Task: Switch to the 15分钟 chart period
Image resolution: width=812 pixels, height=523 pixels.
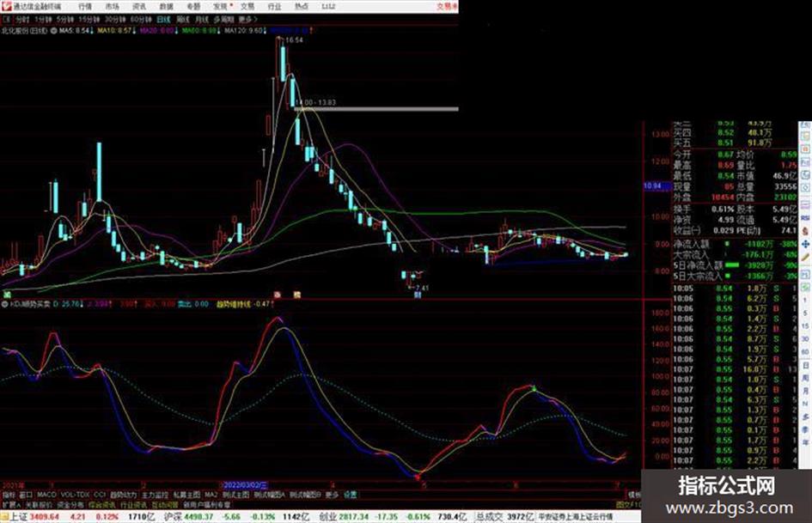Action: click(89, 19)
